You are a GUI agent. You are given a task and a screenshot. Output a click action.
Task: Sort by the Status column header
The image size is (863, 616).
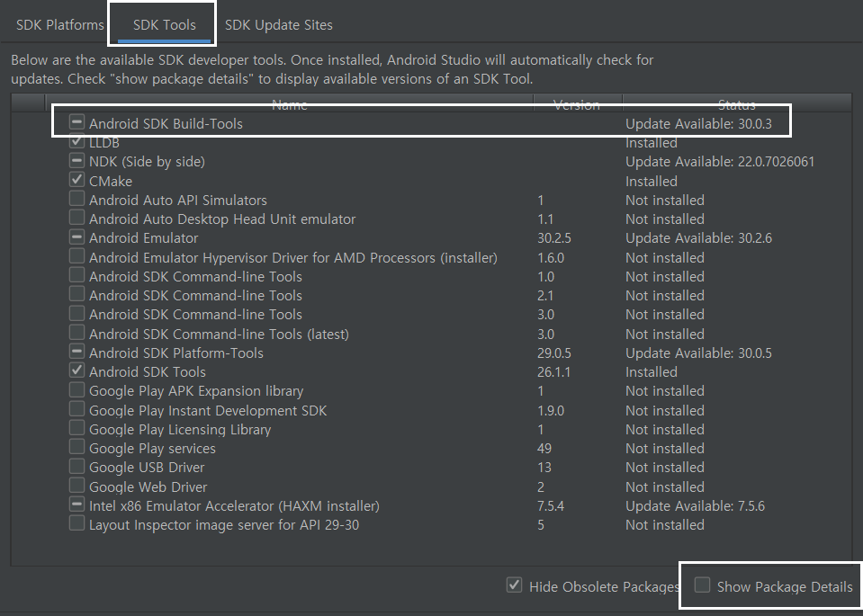click(736, 103)
